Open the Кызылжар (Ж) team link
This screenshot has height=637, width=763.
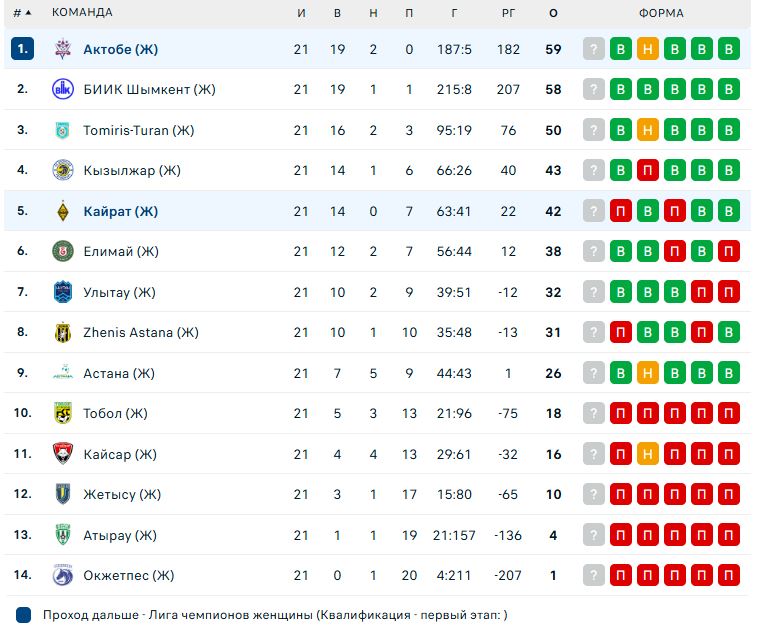(x=132, y=170)
